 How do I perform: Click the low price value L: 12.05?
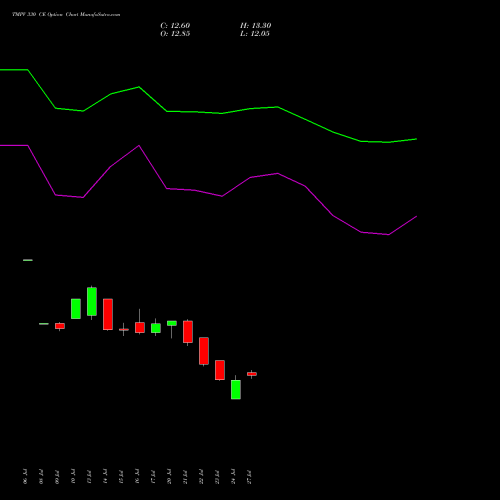(x=255, y=34)
